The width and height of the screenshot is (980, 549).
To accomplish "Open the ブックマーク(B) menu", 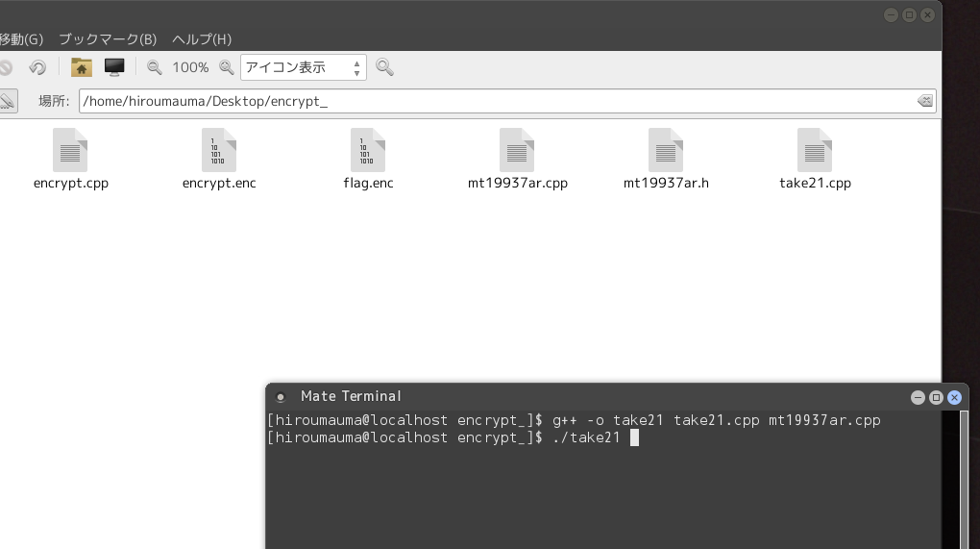I will (x=107, y=39).
